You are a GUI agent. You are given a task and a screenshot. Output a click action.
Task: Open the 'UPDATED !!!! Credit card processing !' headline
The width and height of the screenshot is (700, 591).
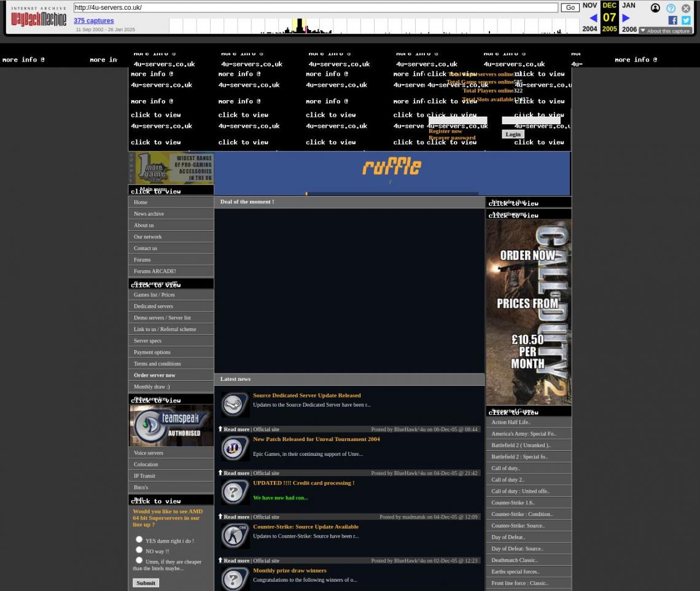point(303,483)
